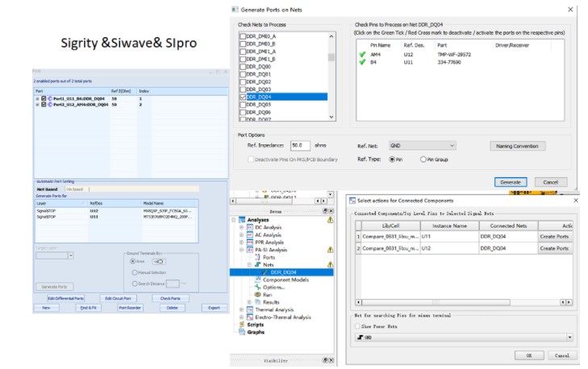
Task: Check the DDR_DM0_A net checkbox
Action: coord(243,36)
